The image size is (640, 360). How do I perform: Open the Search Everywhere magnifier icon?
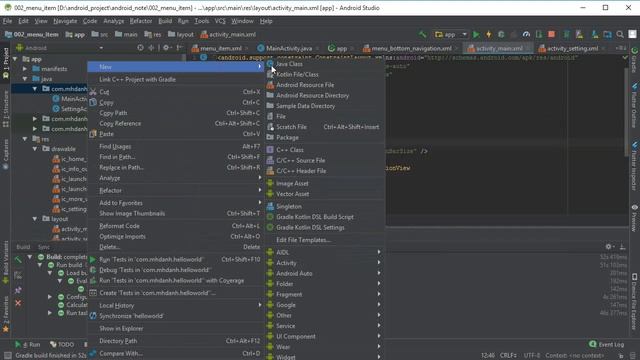point(620,35)
